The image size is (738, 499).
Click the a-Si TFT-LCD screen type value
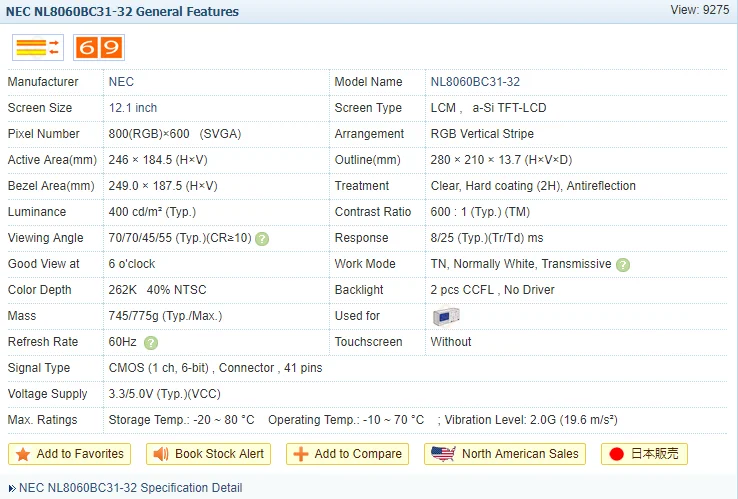[x=509, y=108]
